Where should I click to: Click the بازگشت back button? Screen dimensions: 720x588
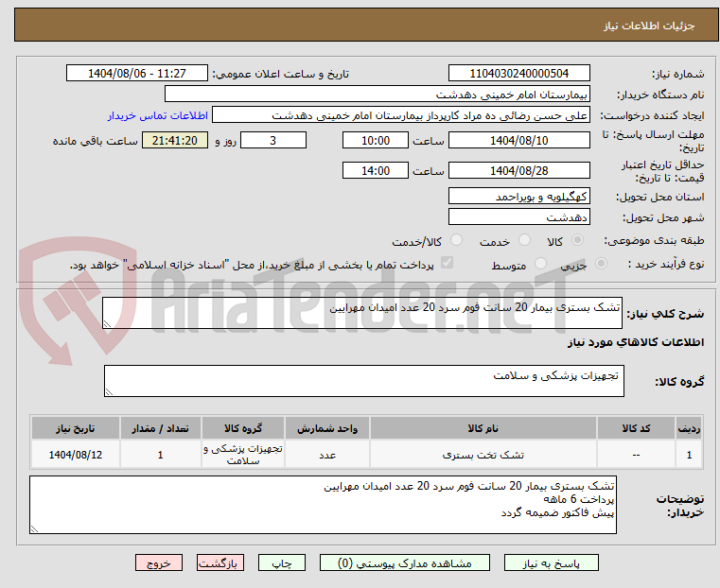point(220,562)
